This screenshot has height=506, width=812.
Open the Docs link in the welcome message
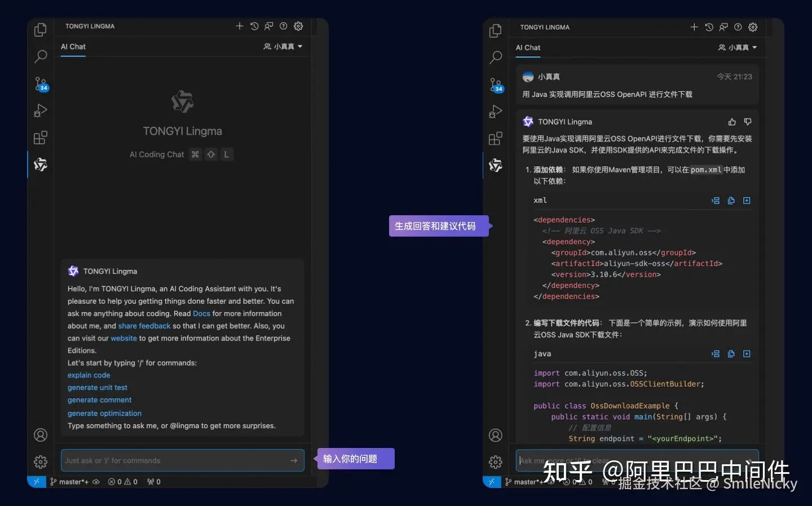click(201, 313)
